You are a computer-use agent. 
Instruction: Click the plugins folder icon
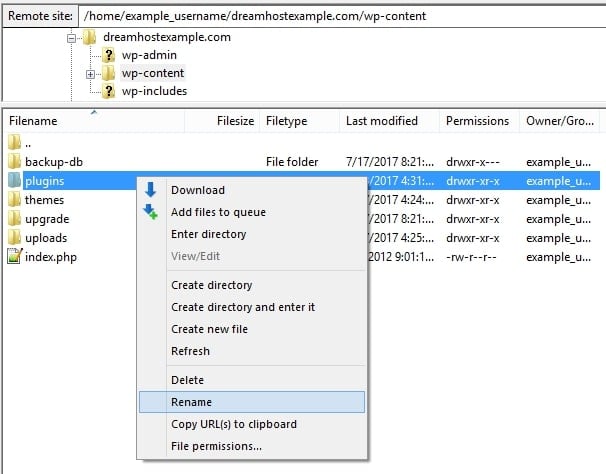tap(14, 181)
